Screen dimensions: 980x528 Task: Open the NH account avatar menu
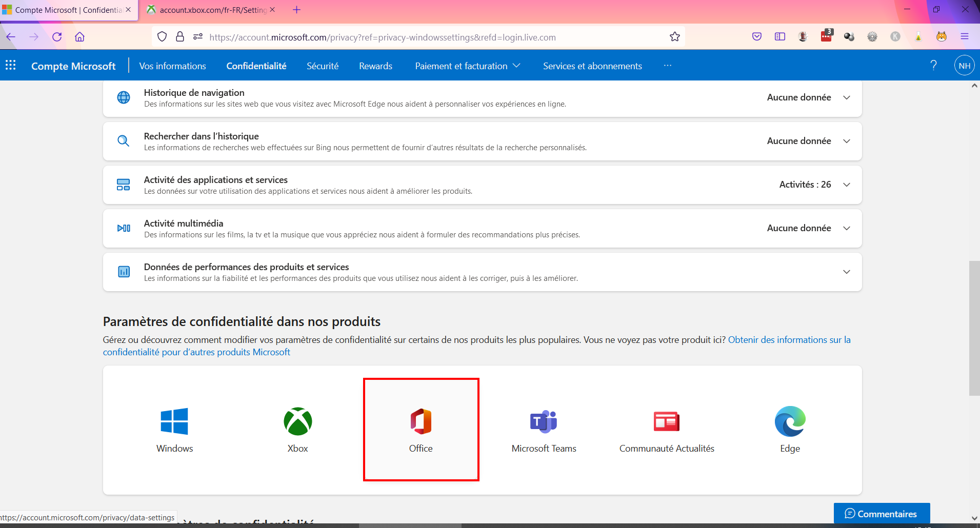pyautogui.click(x=964, y=66)
